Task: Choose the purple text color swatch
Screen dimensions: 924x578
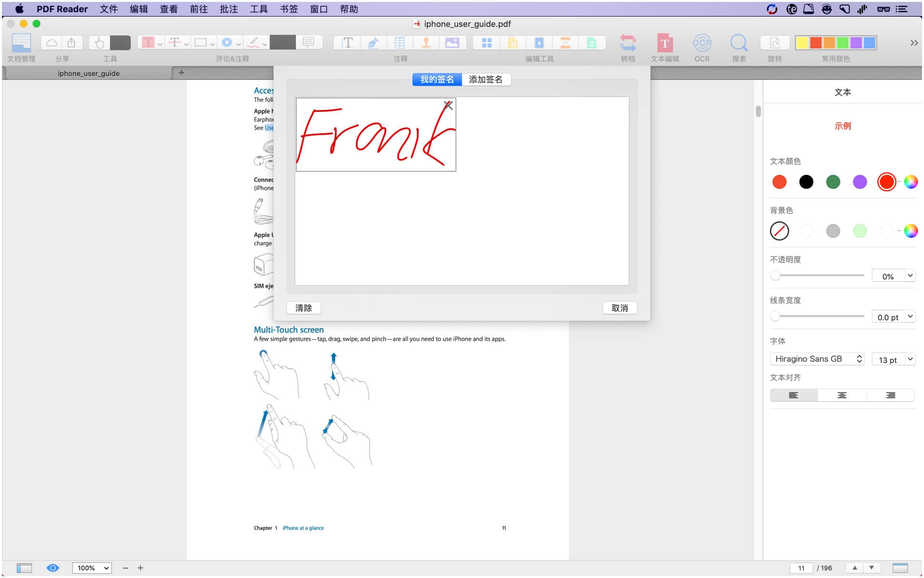Action: coord(860,182)
